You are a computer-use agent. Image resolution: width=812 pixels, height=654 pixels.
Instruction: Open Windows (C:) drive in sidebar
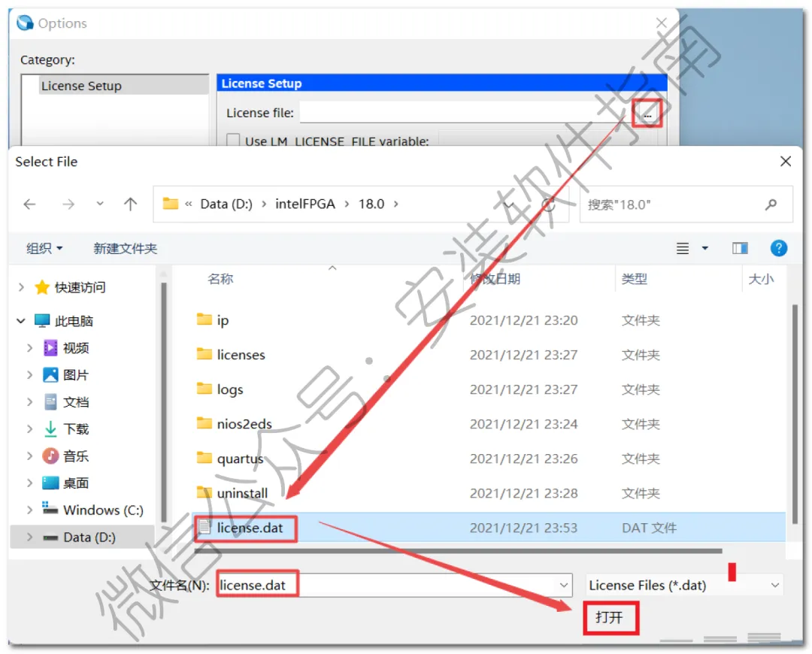(x=92, y=510)
